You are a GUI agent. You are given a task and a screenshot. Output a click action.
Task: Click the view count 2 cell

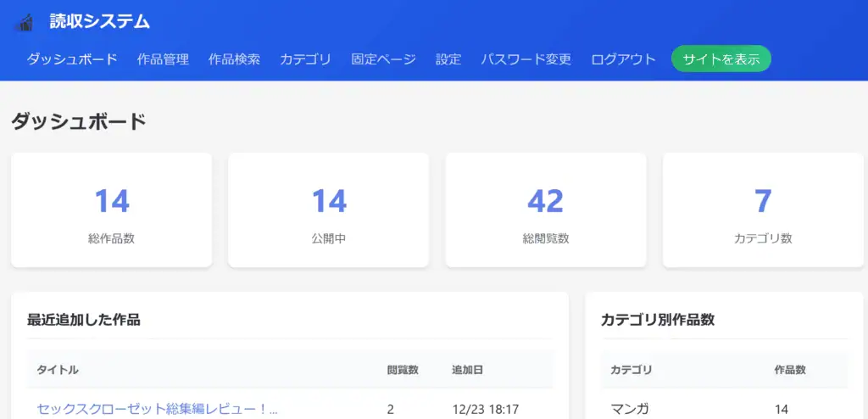click(390, 410)
